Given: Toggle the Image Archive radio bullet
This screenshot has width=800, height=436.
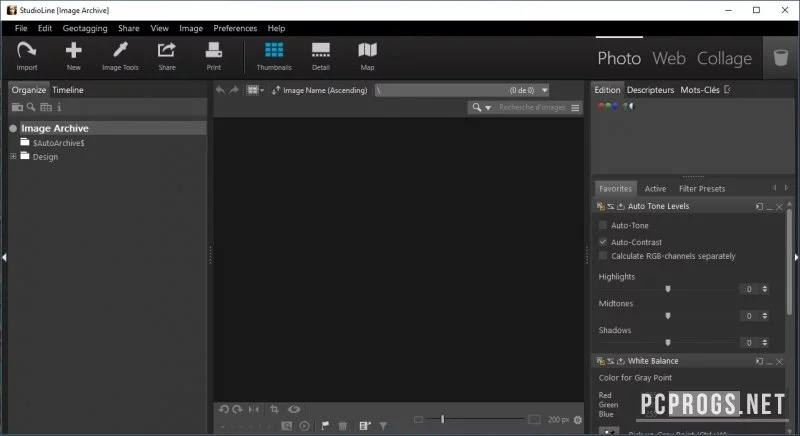Looking at the screenshot, I should coord(13,129).
